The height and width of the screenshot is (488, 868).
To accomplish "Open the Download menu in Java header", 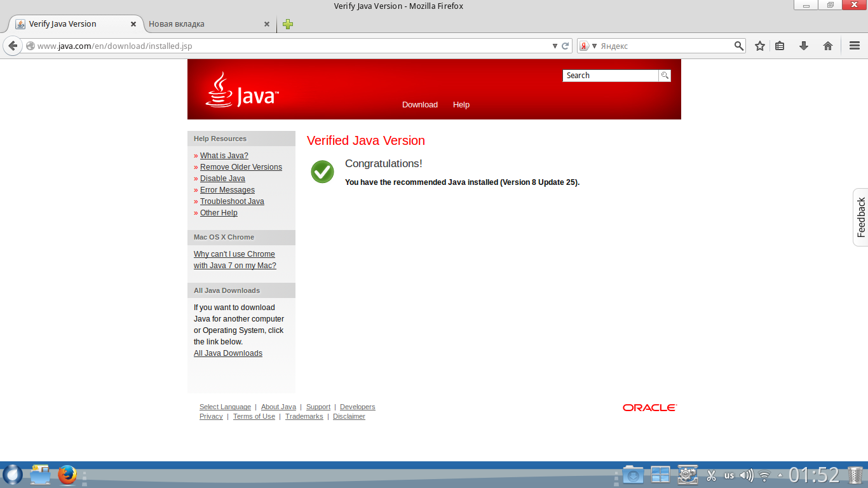I will (x=420, y=105).
